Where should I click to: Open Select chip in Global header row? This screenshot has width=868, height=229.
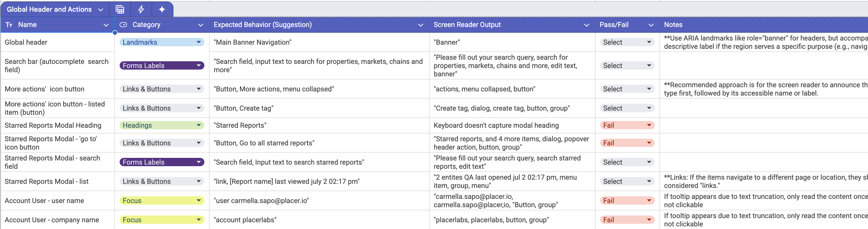(627, 42)
